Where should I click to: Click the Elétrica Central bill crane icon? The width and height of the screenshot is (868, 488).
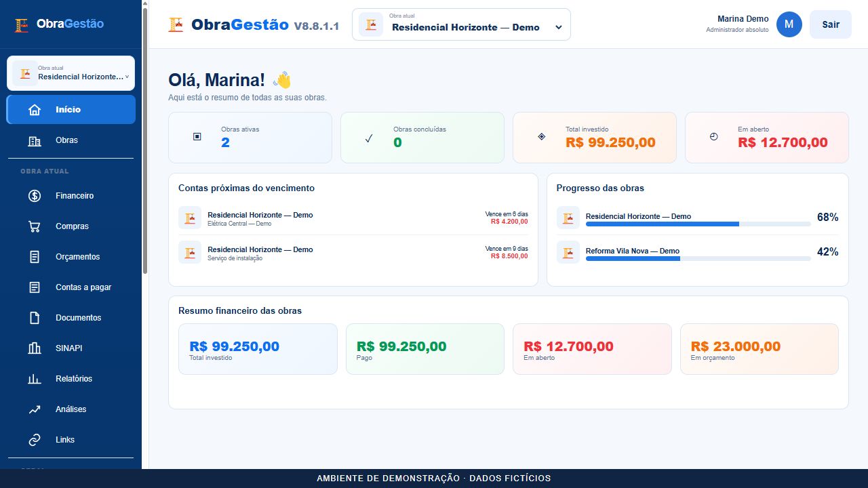point(190,218)
